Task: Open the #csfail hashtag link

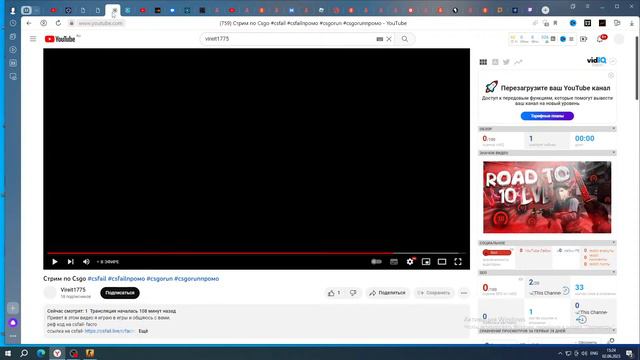Action: 97,279
